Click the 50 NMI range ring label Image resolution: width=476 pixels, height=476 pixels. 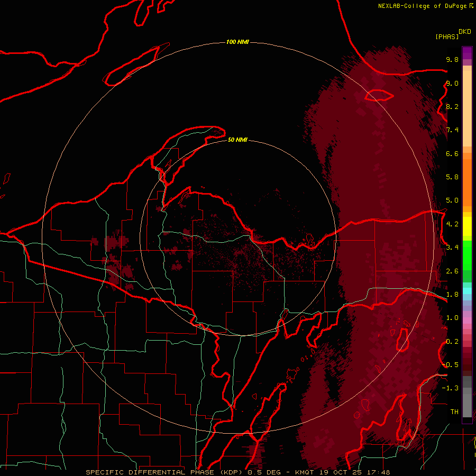tap(237, 140)
